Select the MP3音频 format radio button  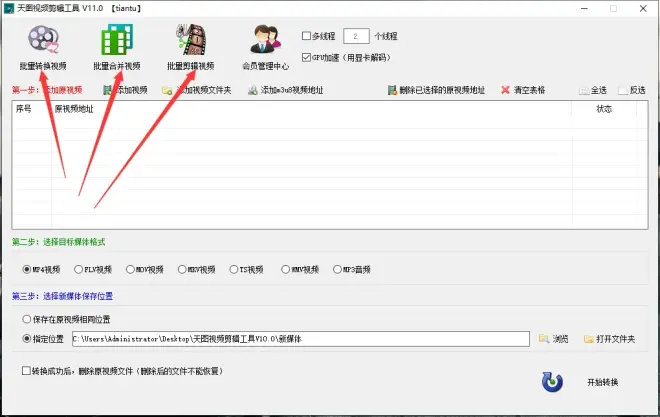pyautogui.click(x=338, y=269)
